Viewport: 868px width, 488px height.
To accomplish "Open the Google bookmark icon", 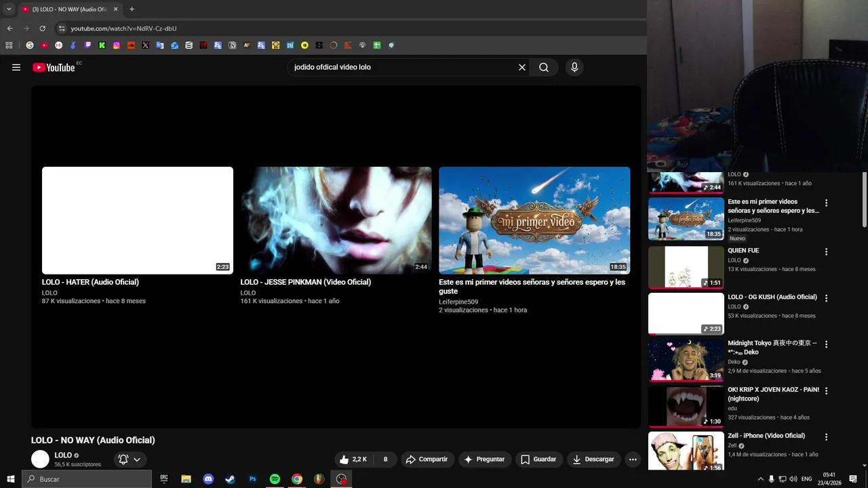I will (30, 45).
